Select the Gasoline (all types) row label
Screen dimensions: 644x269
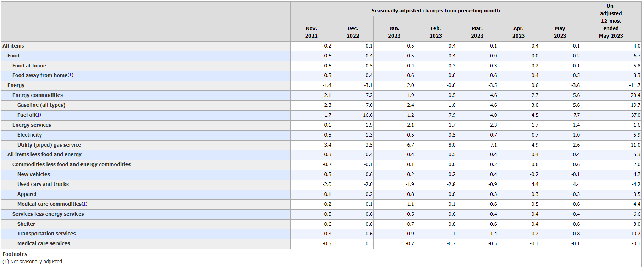(x=41, y=105)
